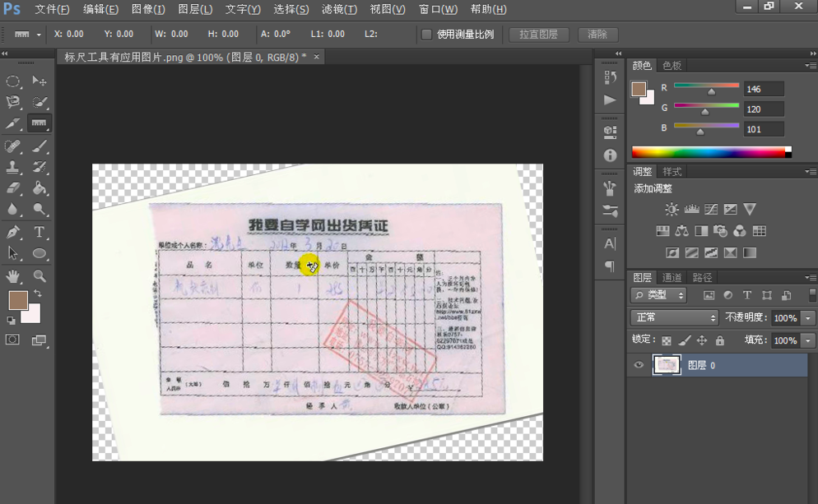This screenshot has height=504, width=818.
Task: Select the Move tool
Action: [39, 80]
